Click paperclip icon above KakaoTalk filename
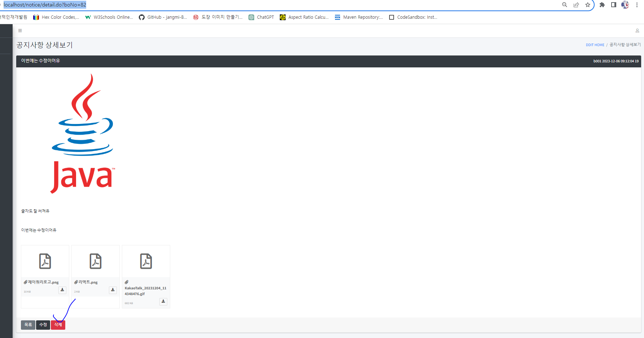644x338 pixels. [x=127, y=282]
